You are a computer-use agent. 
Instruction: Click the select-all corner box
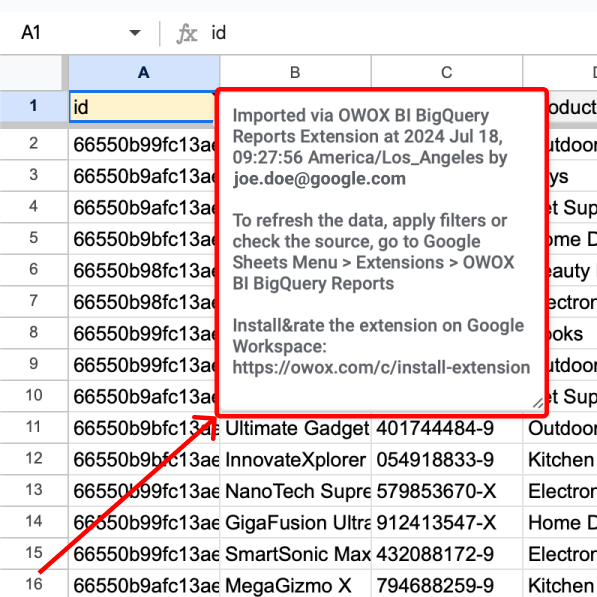click(31, 72)
